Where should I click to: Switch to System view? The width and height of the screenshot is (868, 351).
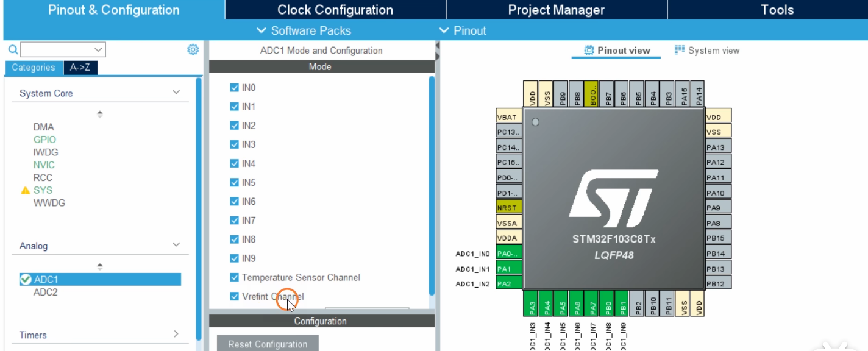pos(707,51)
